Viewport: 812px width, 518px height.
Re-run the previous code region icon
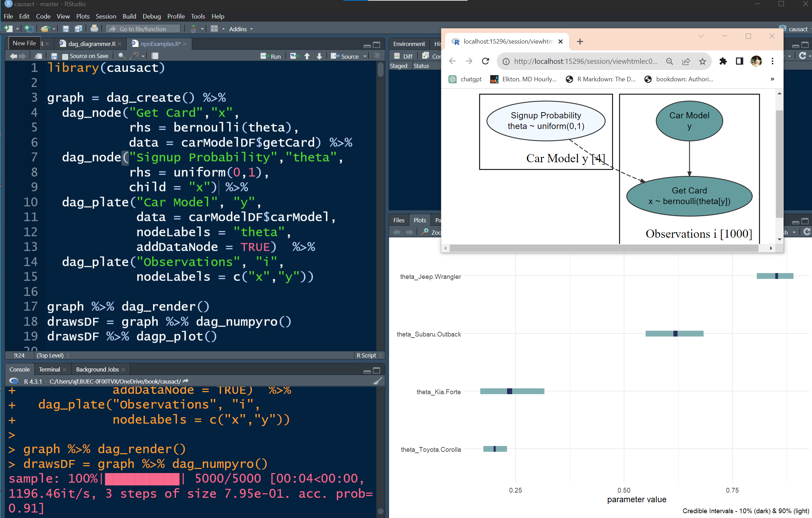click(x=294, y=56)
